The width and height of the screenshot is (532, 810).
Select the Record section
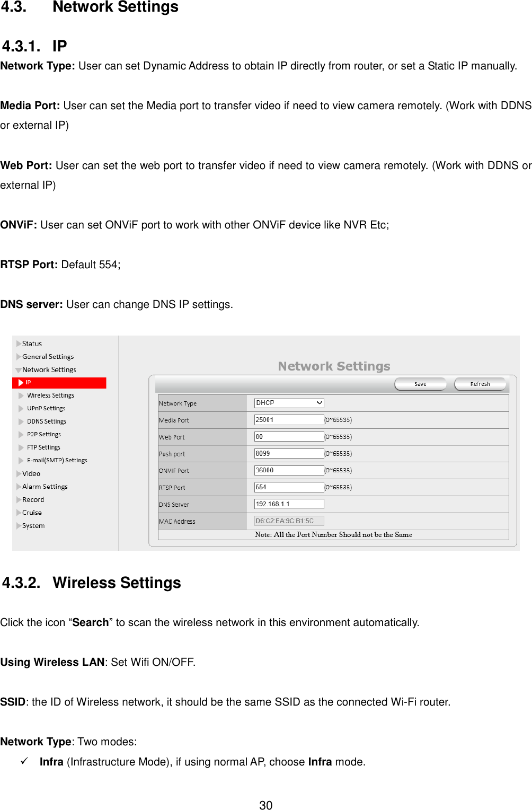pyautogui.click(x=33, y=499)
